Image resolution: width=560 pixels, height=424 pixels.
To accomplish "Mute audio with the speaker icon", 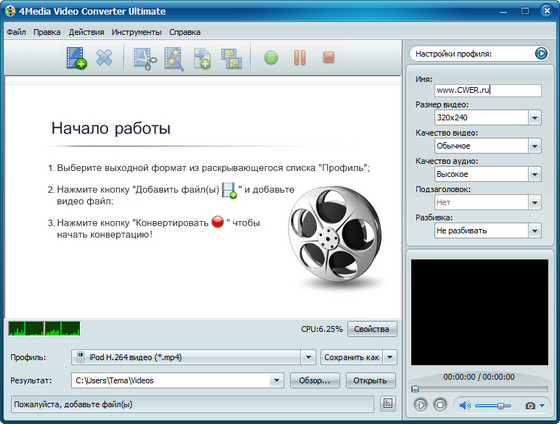I will (464, 405).
